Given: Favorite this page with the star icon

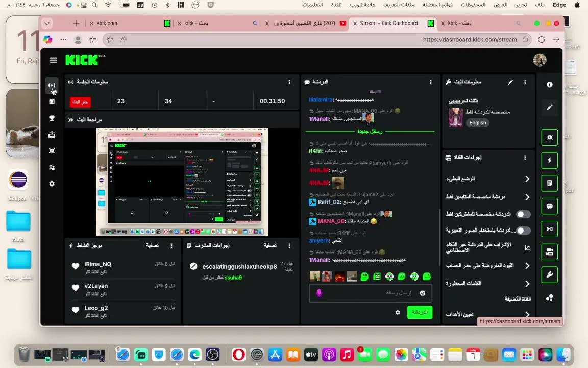Looking at the screenshot, I should pos(110,39).
